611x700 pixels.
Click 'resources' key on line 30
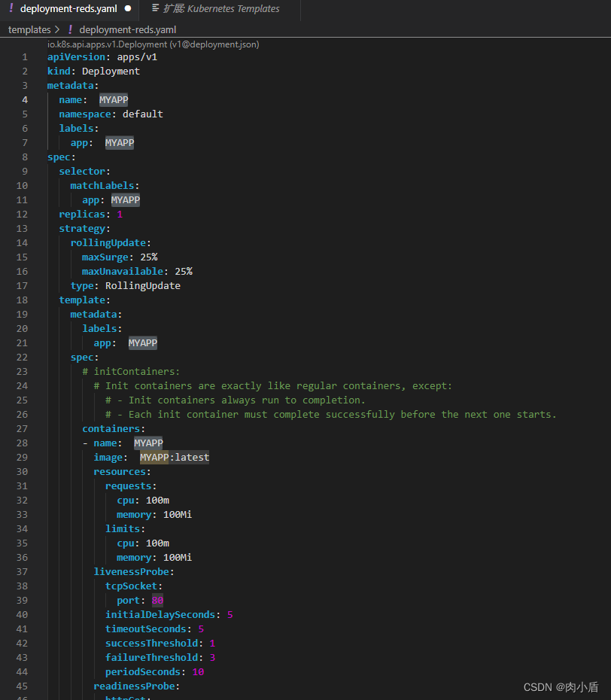click(x=120, y=471)
